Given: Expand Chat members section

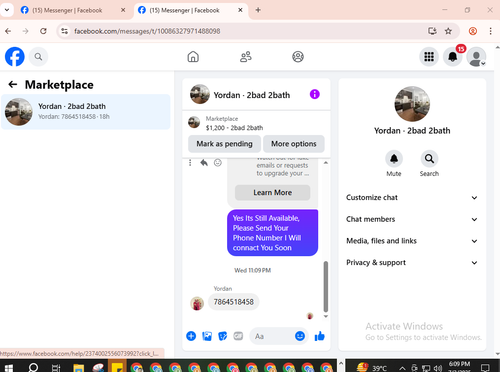Looking at the screenshot, I should pyautogui.click(x=412, y=219).
